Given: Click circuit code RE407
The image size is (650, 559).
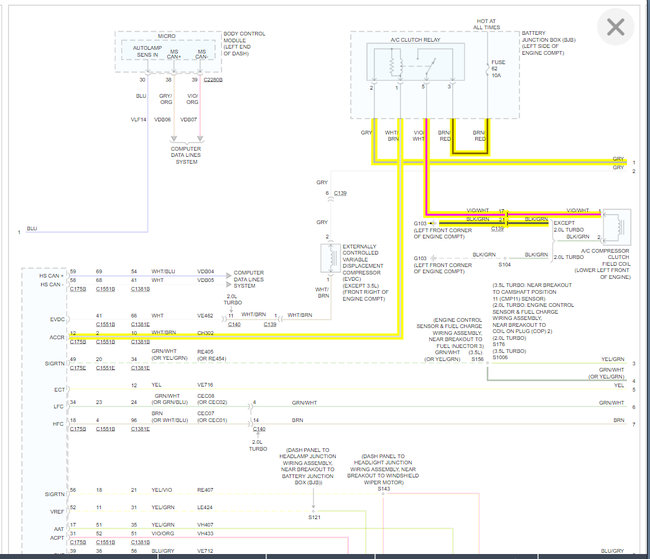Looking at the screenshot, I should tap(205, 490).
